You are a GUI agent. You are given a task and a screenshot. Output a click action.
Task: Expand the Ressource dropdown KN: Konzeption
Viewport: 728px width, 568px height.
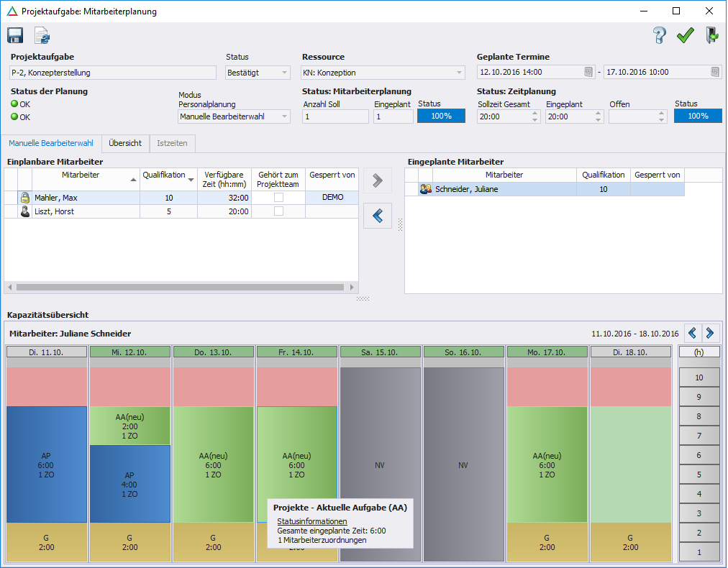pyautogui.click(x=460, y=73)
